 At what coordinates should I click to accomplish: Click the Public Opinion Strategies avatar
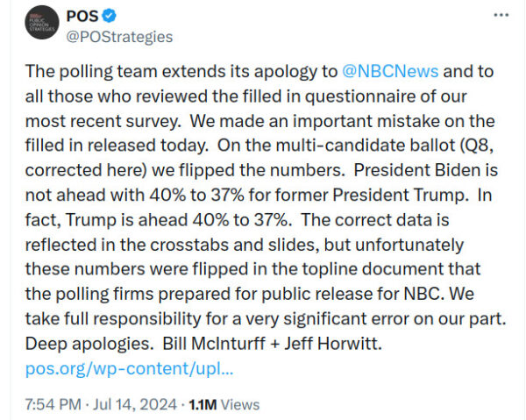(x=41, y=25)
